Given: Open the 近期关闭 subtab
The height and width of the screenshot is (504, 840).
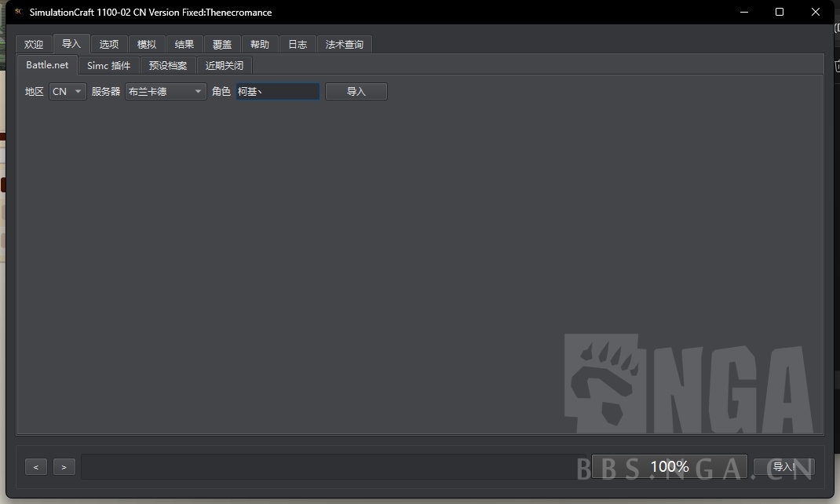Looking at the screenshot, I should 224,65.
